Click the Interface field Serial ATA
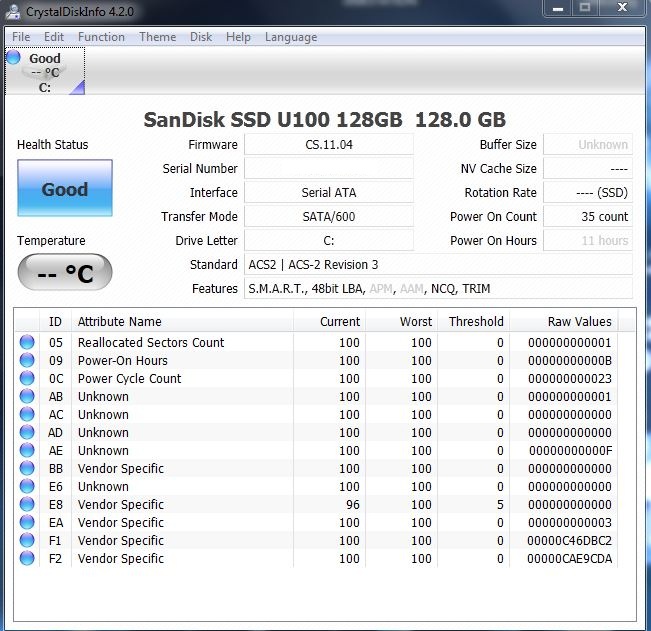 point(329,193)
